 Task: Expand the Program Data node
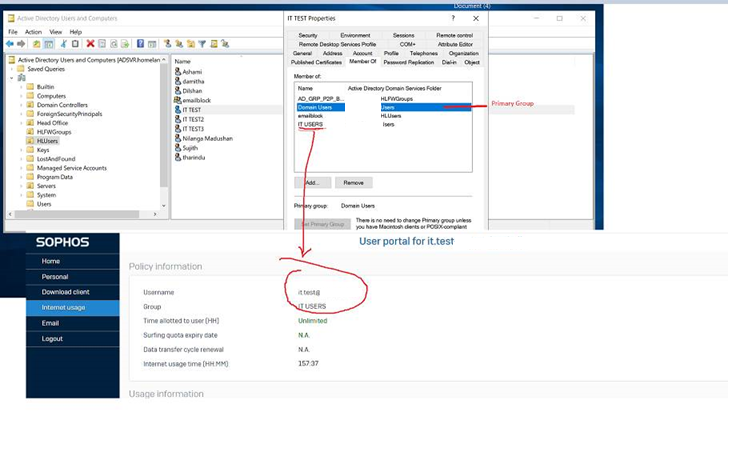pyautogui.click(x=21, y=177)
